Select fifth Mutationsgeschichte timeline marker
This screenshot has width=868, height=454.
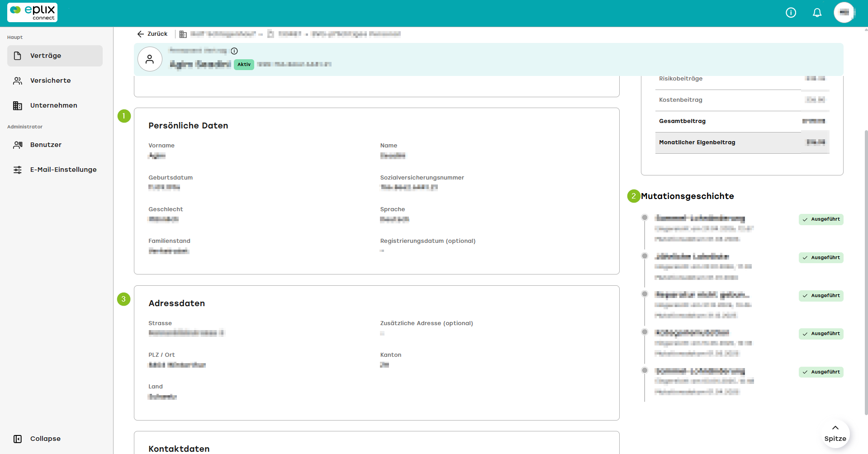(645, 370)
